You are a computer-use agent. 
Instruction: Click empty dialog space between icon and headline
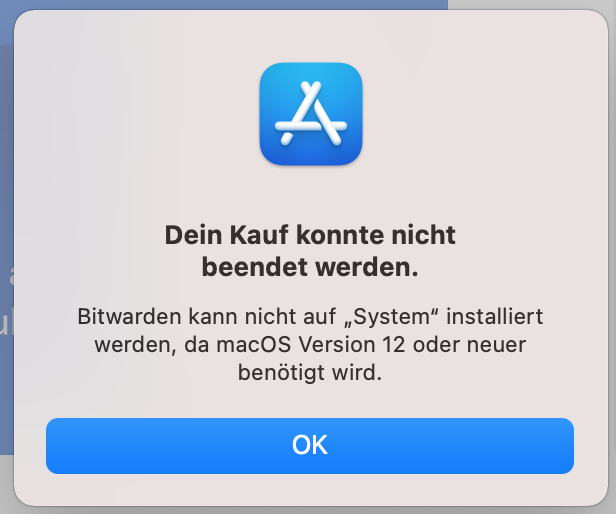(310, 193)
